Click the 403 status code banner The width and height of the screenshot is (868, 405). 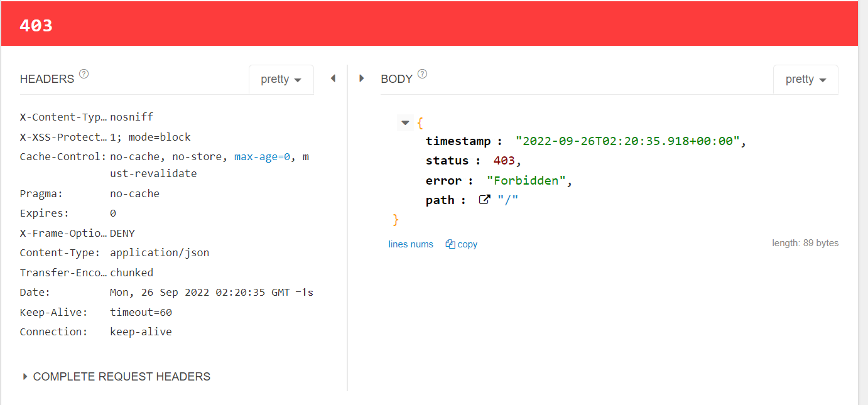coord(36,26)
